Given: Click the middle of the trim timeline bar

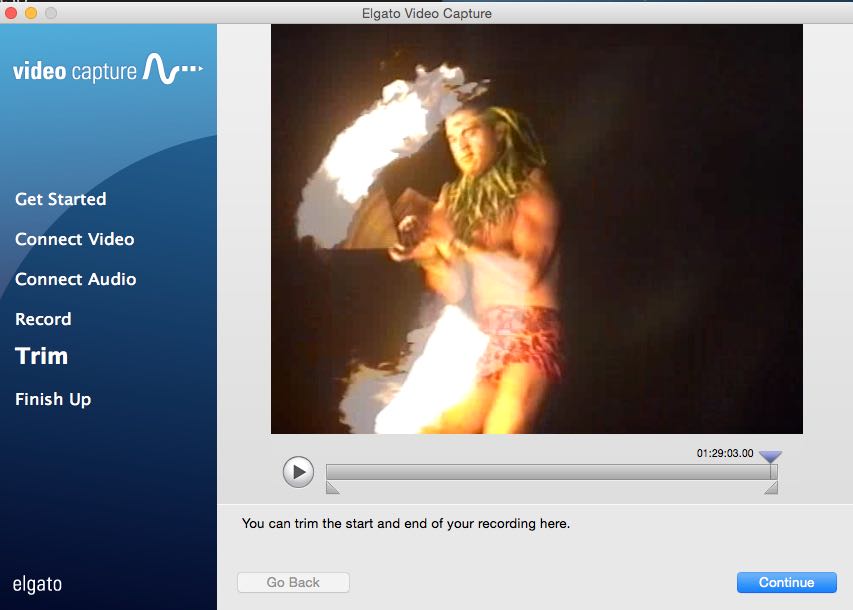Looking at the screenshot, I should (x=552, y=472).
